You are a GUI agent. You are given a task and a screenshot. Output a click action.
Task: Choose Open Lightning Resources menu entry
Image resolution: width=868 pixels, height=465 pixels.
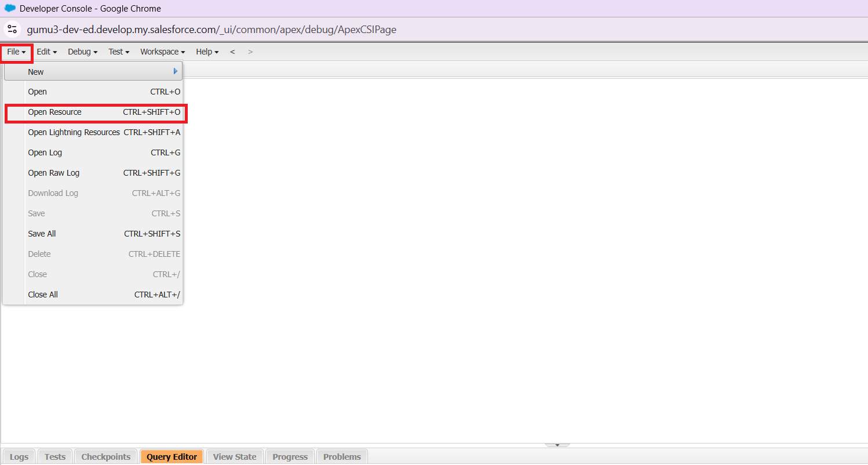[x=74, y=132]
